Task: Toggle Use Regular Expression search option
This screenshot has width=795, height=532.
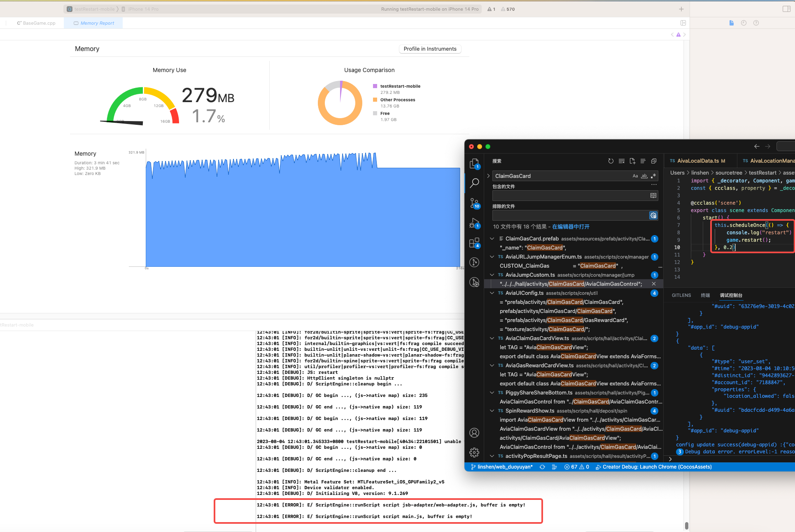Action: coord(653,176)
